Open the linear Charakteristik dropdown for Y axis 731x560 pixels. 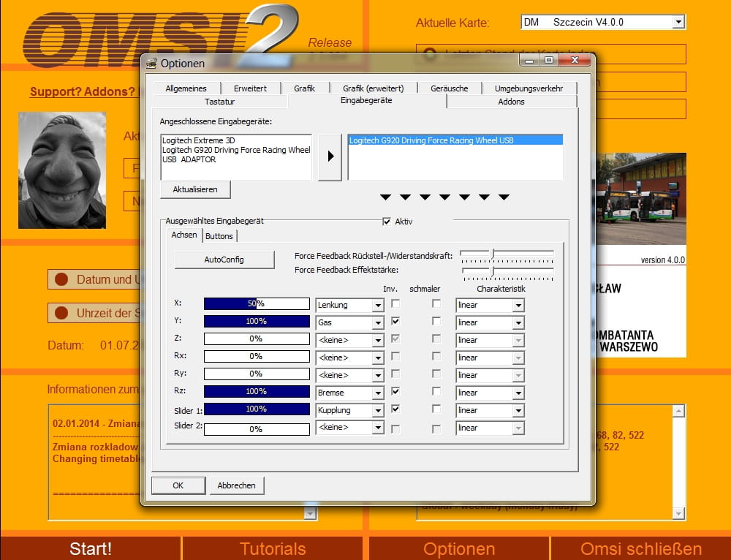click(518, 322)
